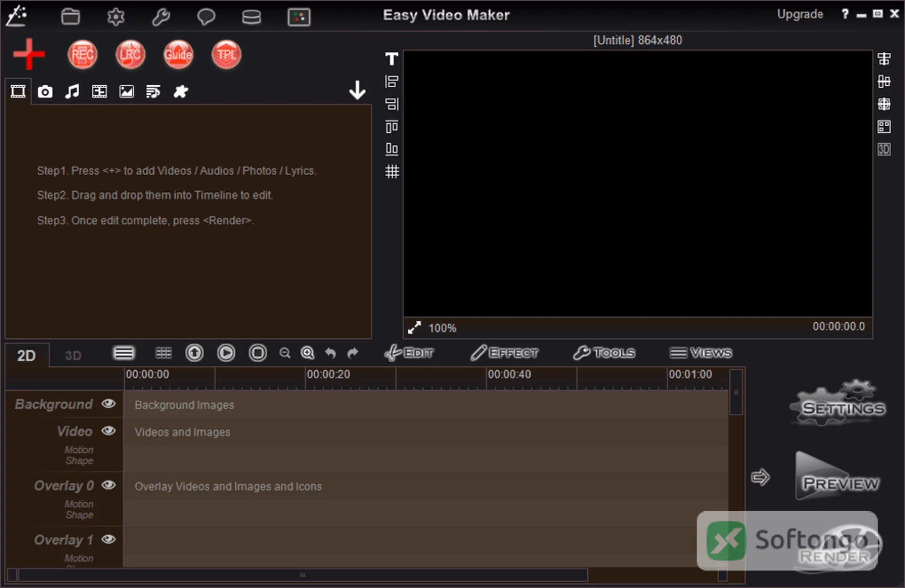905x588 pixels.
Task: Open the Effect menu
Action: pos(504,352)
